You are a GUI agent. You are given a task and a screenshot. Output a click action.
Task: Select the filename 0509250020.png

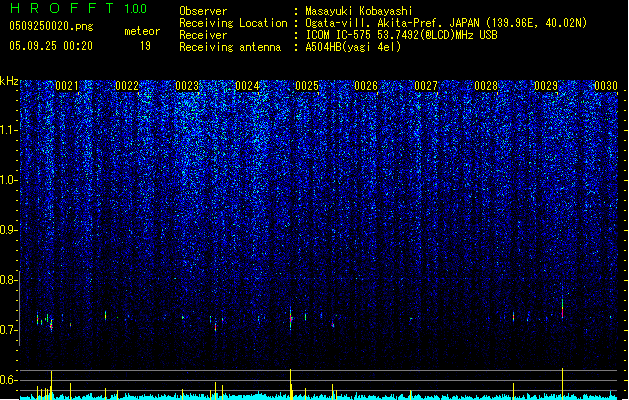[x=51, y=26]
